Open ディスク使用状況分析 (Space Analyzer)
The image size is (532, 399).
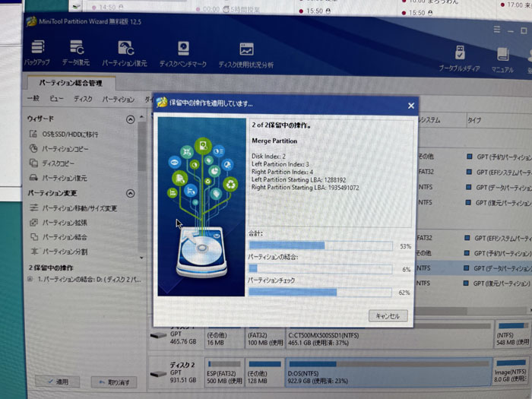click(x=246, y=55)
